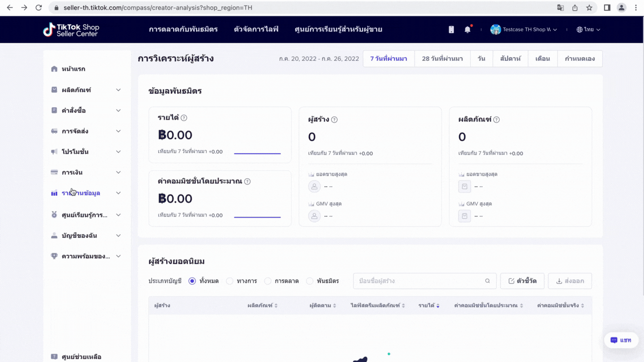Open the ไทย language dropdown

coord(588,29)
